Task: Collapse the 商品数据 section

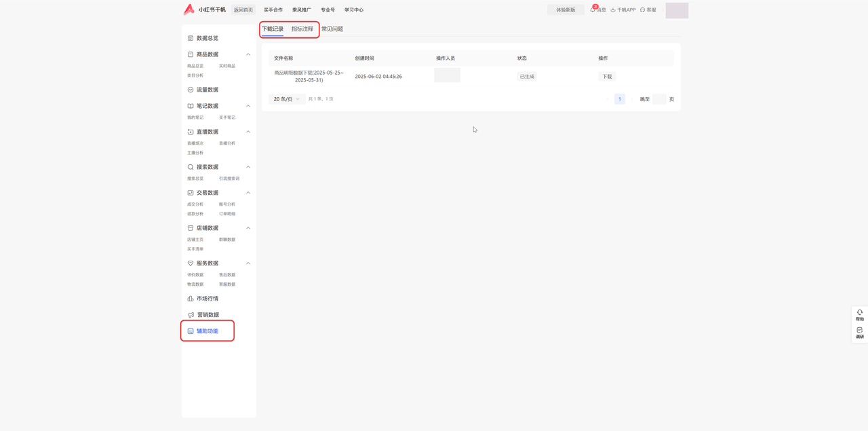Action: click(248, 54)
